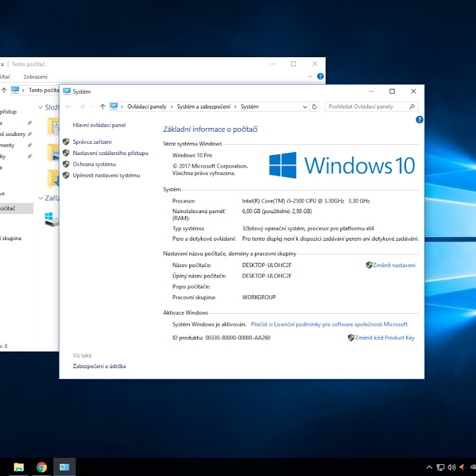This screenshot has width=476, height=476.
Task: Select Systém a zabezpečení breadcrumb
Action: [x=204, y=106]
